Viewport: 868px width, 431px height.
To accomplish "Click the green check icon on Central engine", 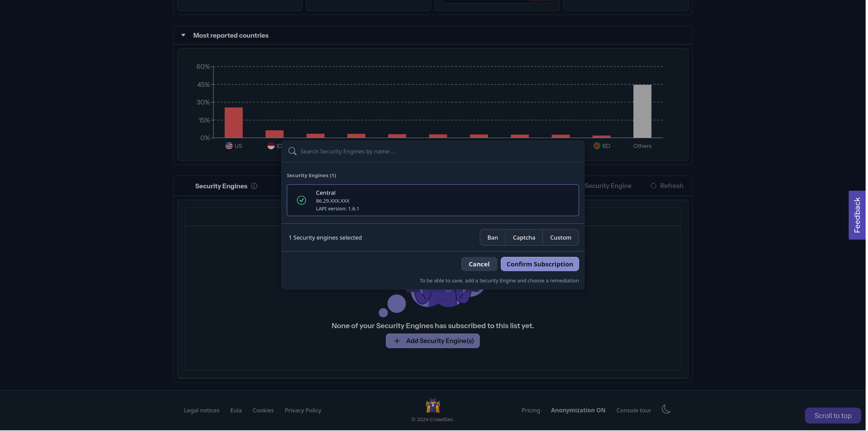I will tap(301, 200).
